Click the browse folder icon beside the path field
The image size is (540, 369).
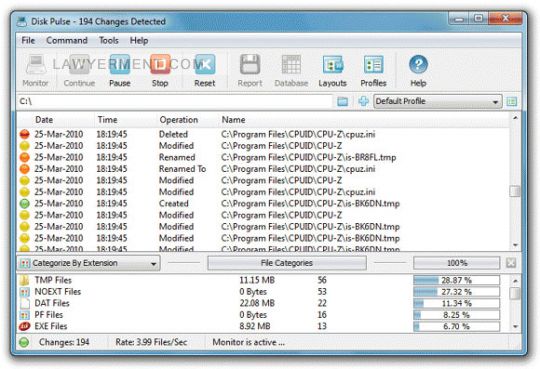[x=342, y=102]
